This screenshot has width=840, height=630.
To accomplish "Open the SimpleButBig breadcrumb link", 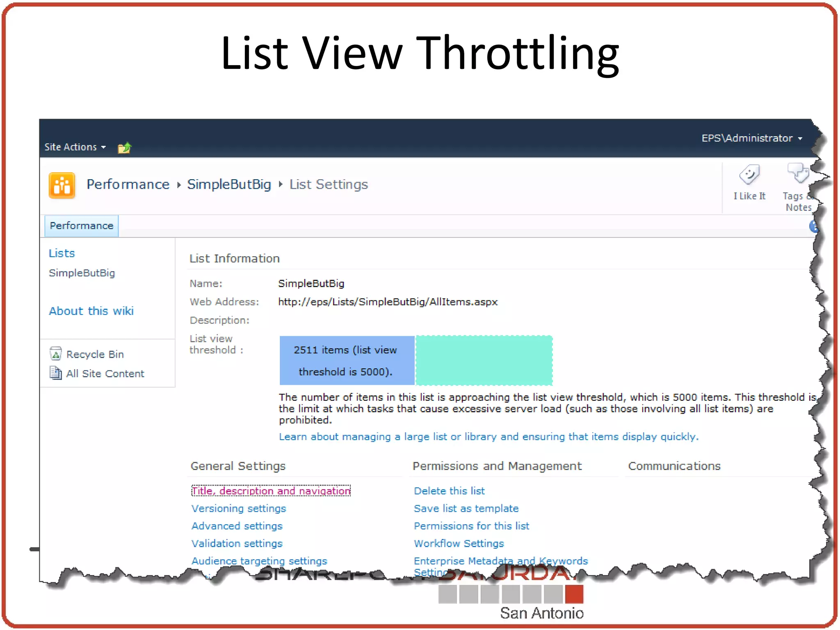I will coord(229,184).
